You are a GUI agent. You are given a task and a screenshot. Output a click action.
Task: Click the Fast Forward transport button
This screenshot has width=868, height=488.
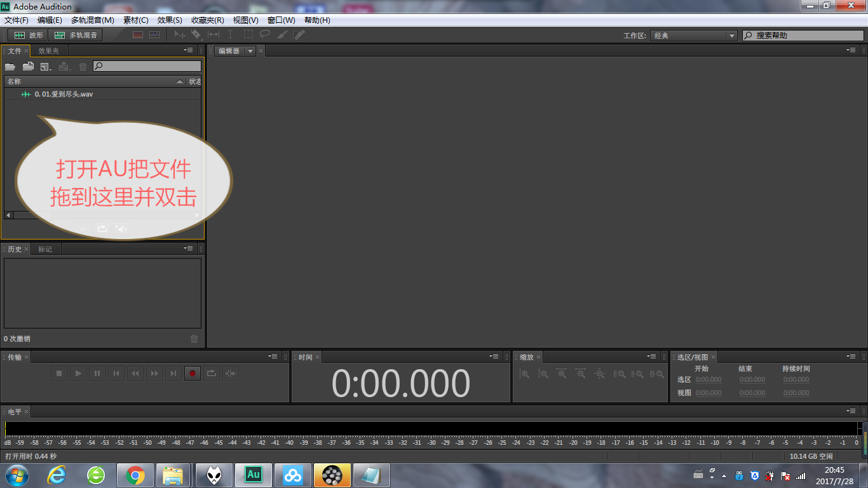(154, 374)
